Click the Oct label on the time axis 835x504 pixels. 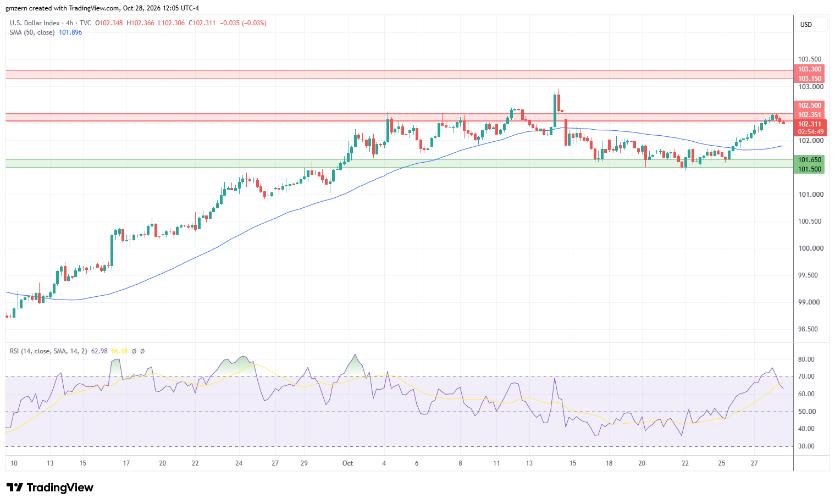click(x=347, y=463)
